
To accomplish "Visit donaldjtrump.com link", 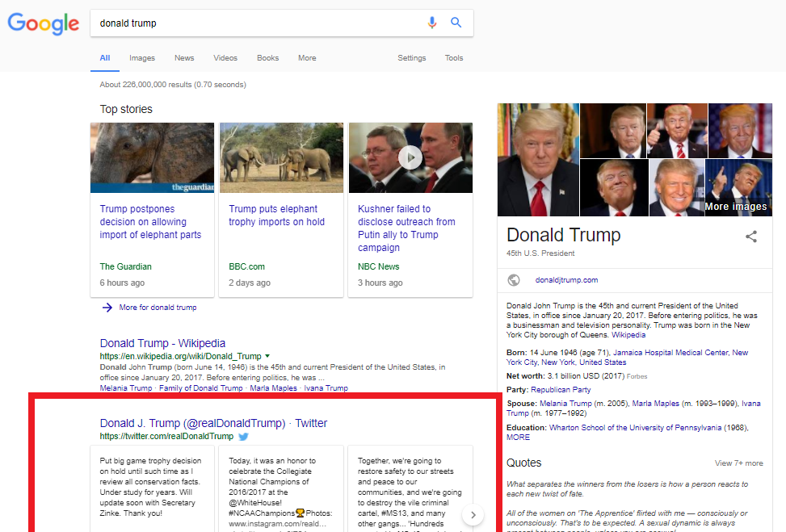I will pyautogui.click(x=566, y=280).
